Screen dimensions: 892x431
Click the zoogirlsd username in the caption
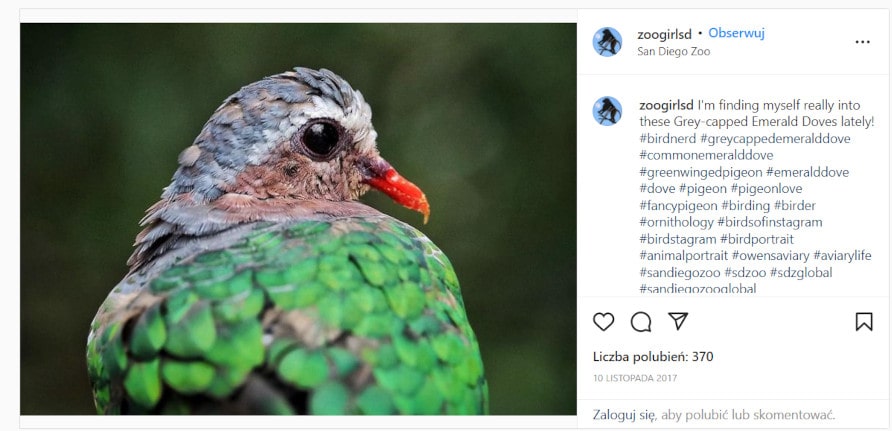click(666, 105)
